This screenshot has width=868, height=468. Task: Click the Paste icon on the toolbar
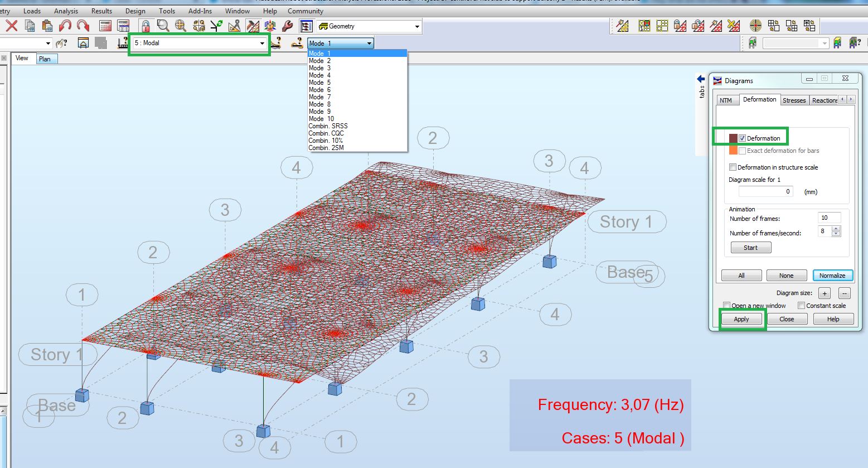pos(47,25)
